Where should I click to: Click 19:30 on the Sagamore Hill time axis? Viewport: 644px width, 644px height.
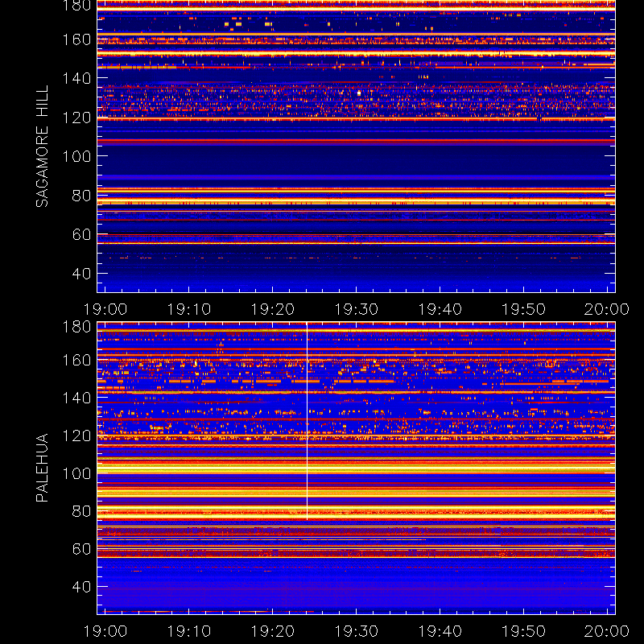click(356, 309)
